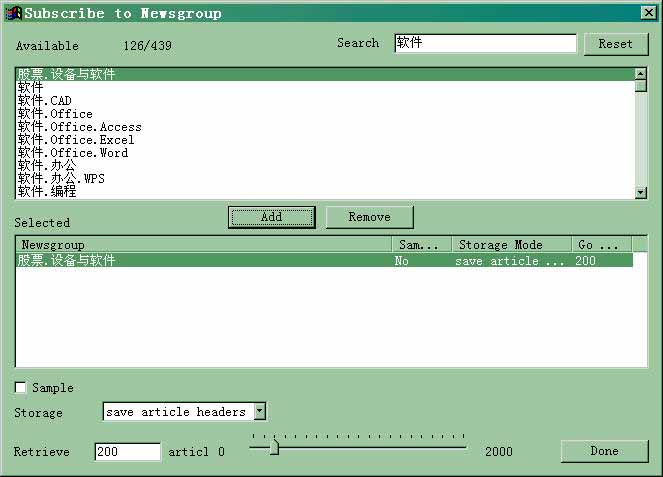This screenshot has height=477, width=663.
Task: Select 软件.Office.Excel newsgroup
Action: [x=75, y=140]
